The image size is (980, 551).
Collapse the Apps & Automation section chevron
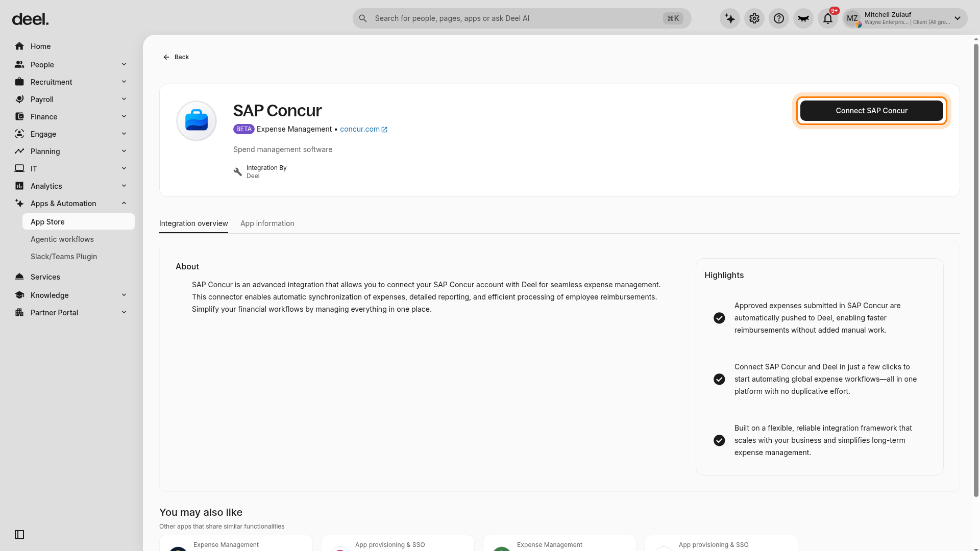(124, 204)
